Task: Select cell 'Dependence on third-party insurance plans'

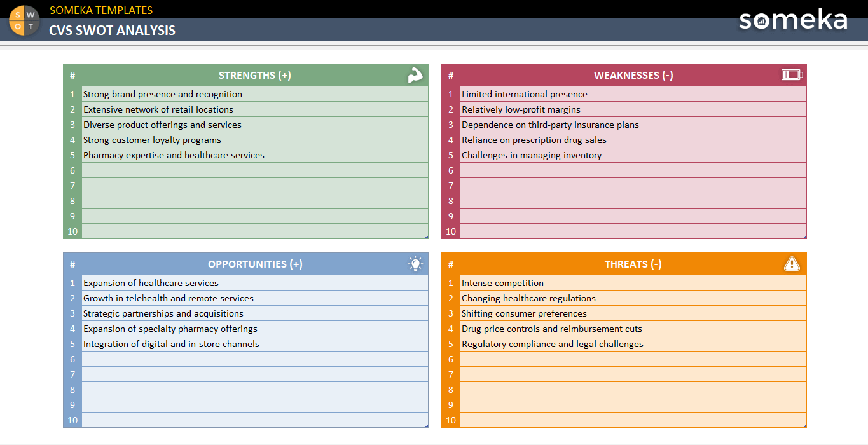Action: 633,125
